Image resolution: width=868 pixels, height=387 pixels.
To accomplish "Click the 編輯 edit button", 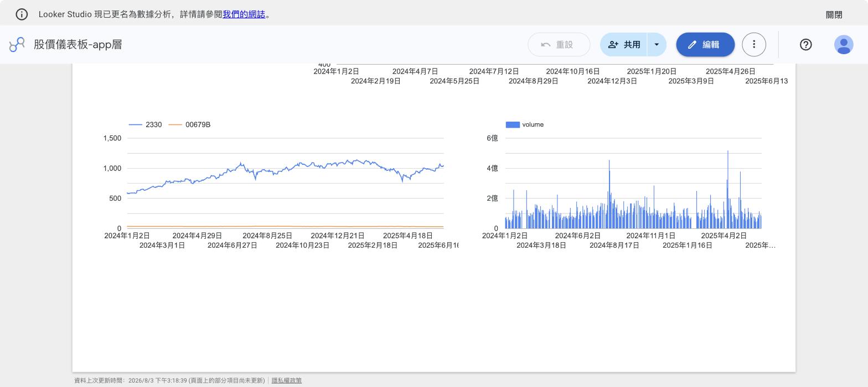I will tap(705, 45).
